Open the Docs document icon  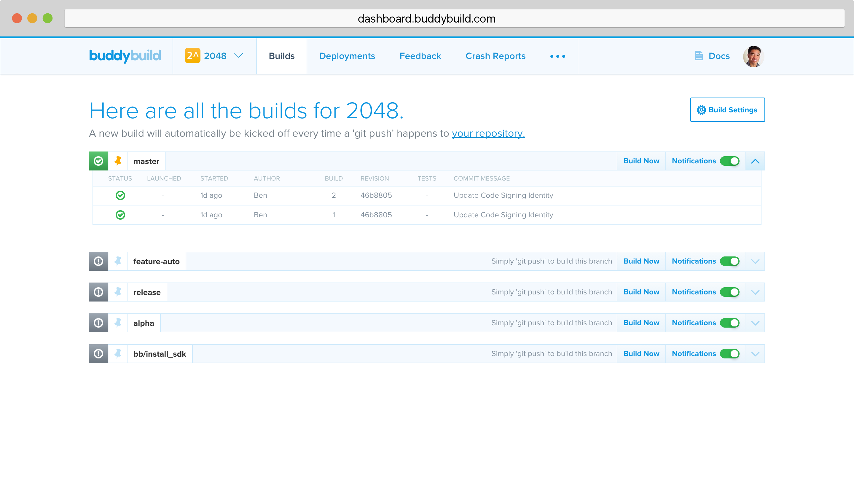(x=698, y=56)
